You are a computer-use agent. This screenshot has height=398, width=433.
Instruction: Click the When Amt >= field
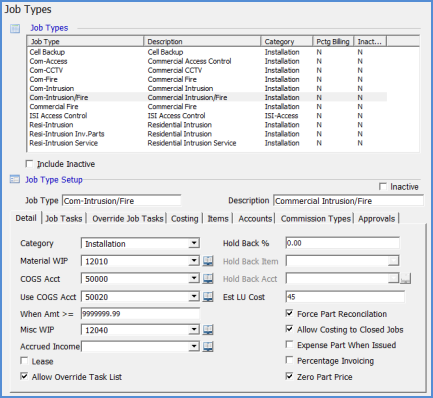(140, 314)
